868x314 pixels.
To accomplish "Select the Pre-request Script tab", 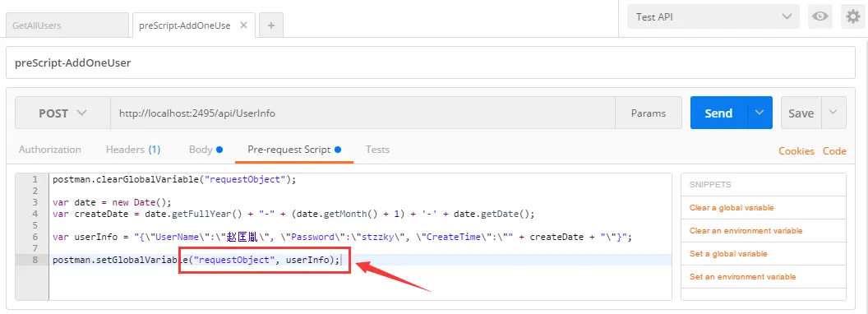I will (294, 150).
